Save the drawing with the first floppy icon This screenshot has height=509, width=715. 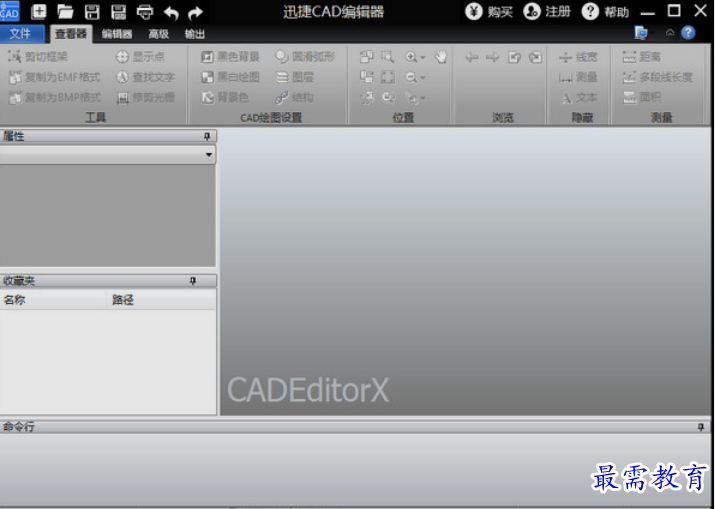click(x=92, y=11)
